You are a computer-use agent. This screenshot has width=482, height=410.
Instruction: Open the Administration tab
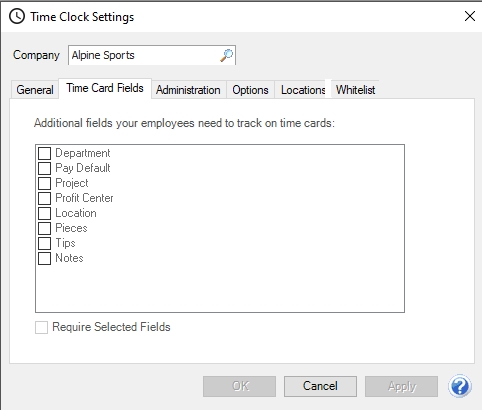(x=188, y=90)
